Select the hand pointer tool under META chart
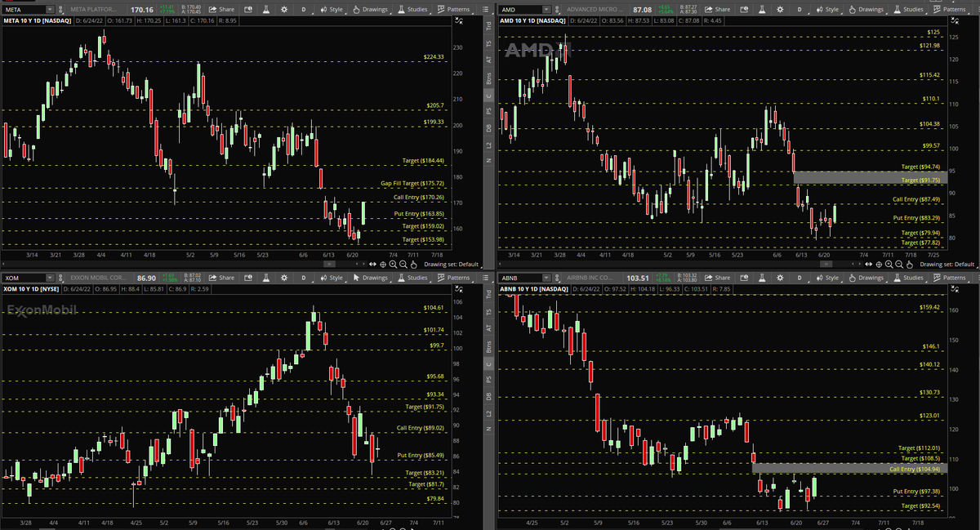The image size is (980, 530). [x=413, y=264]
